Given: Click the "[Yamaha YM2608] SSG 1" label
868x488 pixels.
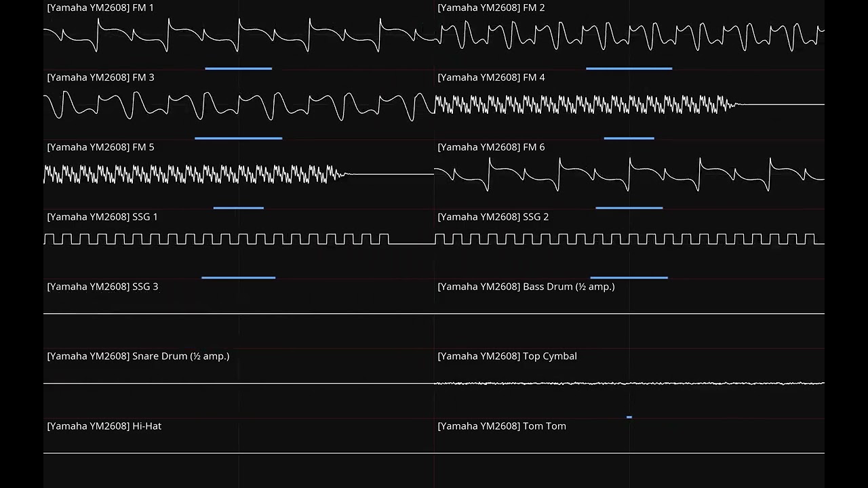Looking at the screenshot, I should pos(102,218).
